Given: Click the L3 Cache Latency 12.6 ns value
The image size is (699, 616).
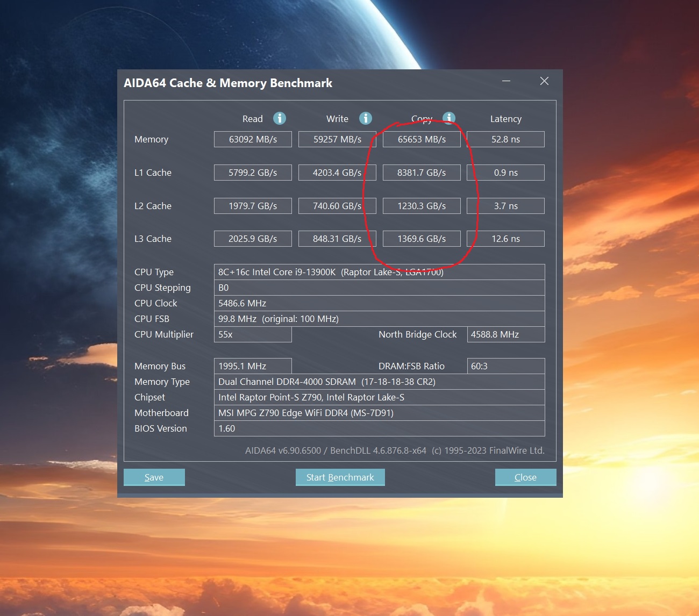Looking at the screenshot, I should [505, 239].
